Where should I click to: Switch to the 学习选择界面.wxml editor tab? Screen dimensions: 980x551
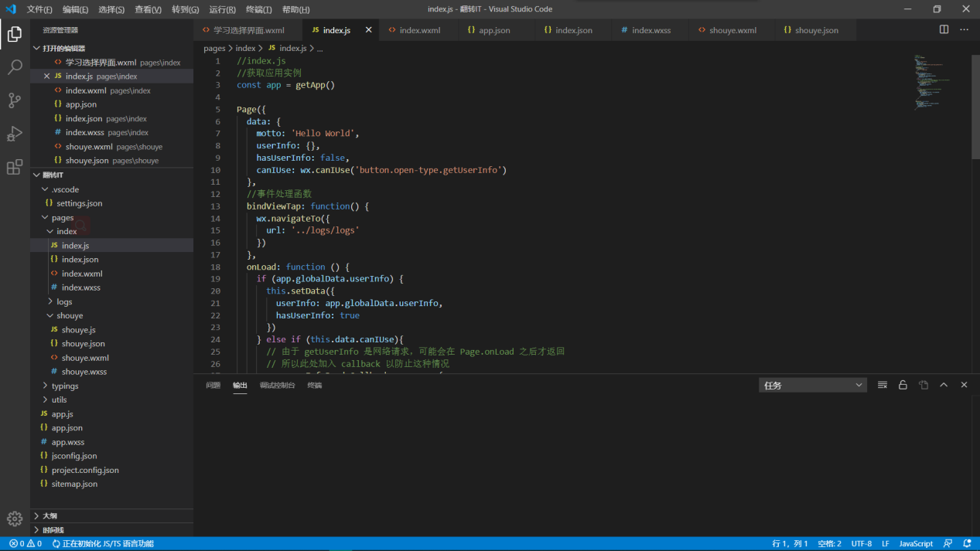[x=248, y=30]
